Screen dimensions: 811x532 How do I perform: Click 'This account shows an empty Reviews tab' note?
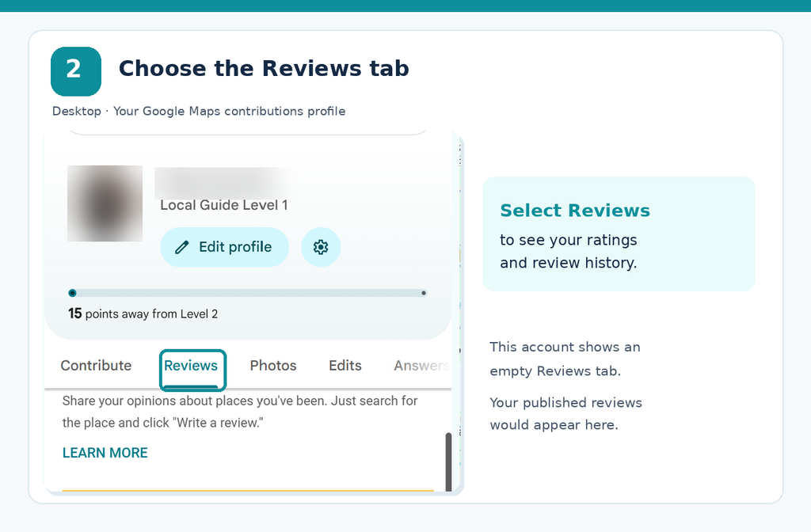[x=565, y=359]
